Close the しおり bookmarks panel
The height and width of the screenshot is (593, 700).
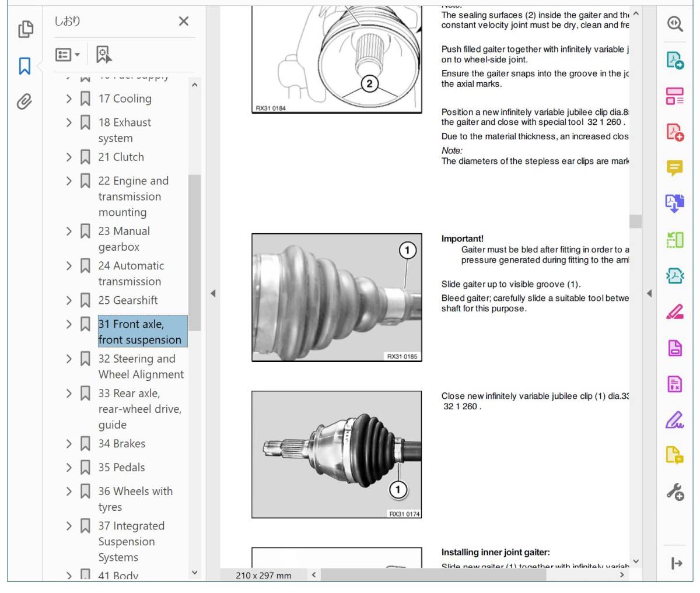[x=183, y=22]
